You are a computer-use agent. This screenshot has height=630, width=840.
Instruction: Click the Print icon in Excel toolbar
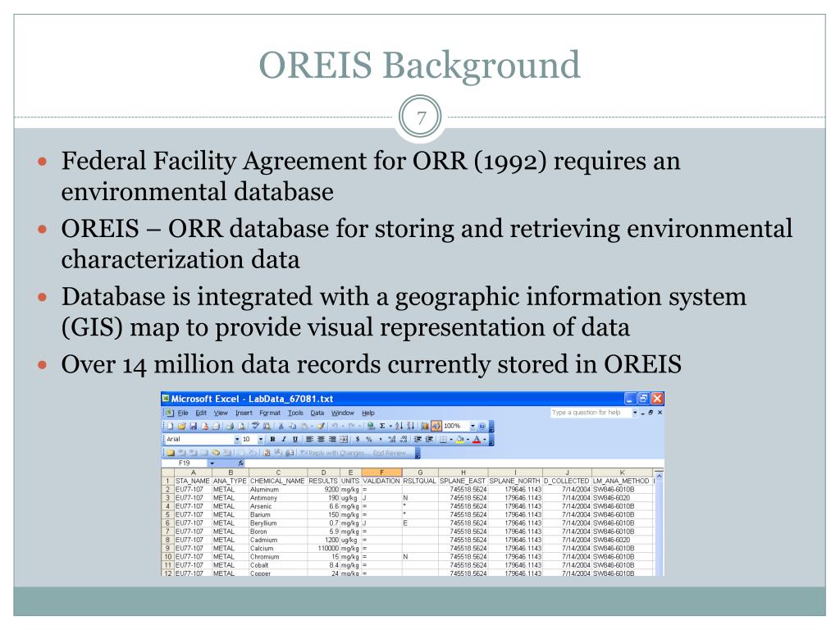[x=230, y=426]
